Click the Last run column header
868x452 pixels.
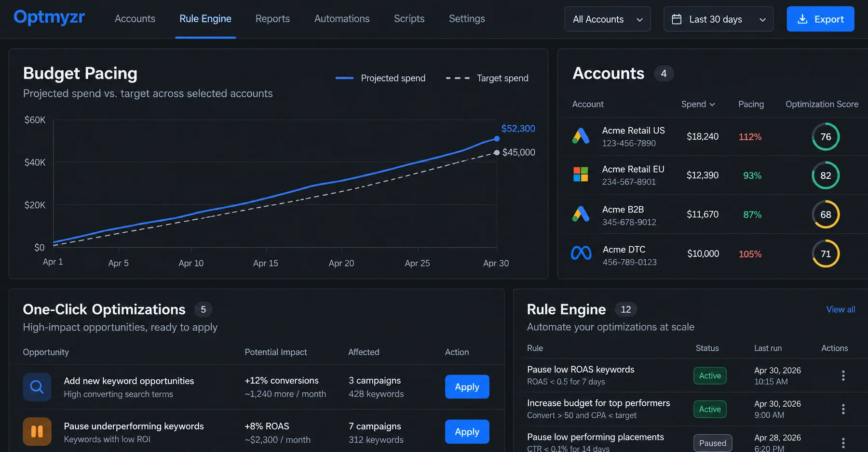tap(768, 348)
